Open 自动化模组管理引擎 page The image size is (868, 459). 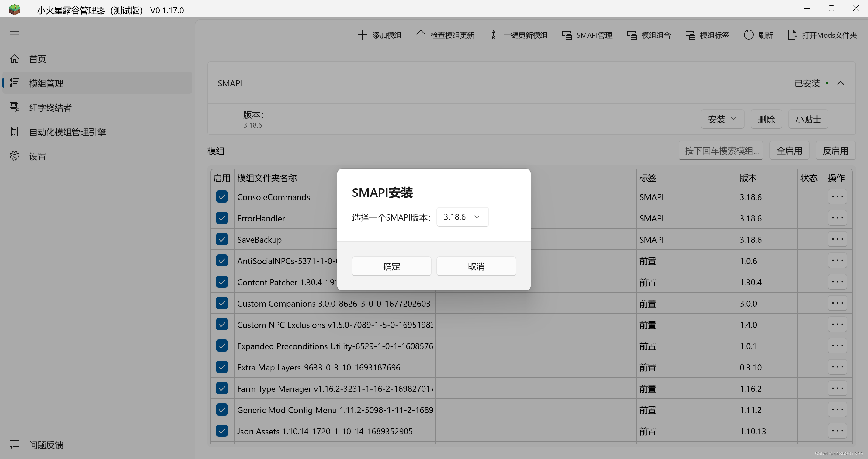click(97, 131)
